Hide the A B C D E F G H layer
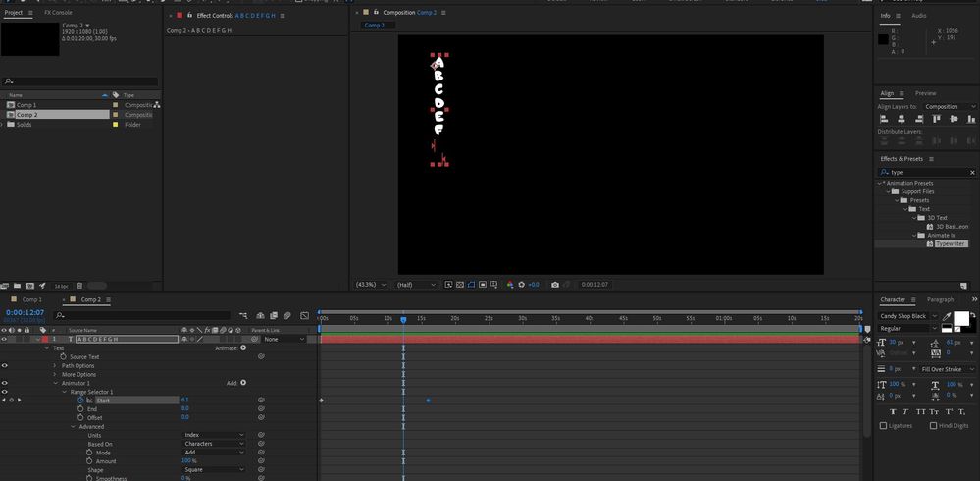This screenshot has width=980, height=481. click(x=4, y=339)
